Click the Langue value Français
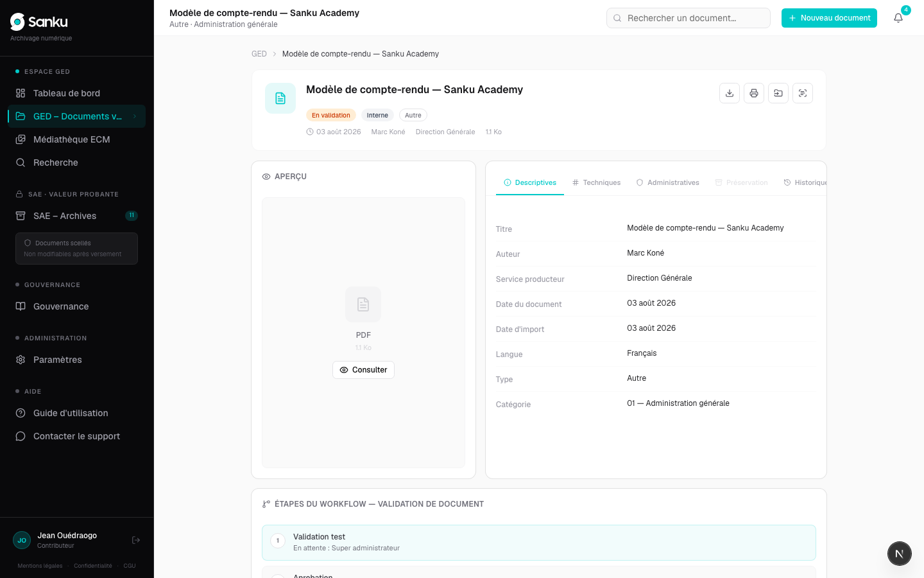This screenshot has width=924, height=578. (642, 353)
